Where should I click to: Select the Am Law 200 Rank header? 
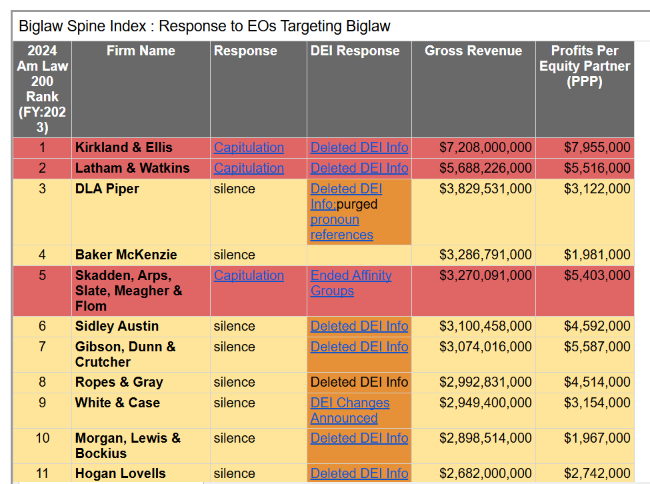coord(42,89)
